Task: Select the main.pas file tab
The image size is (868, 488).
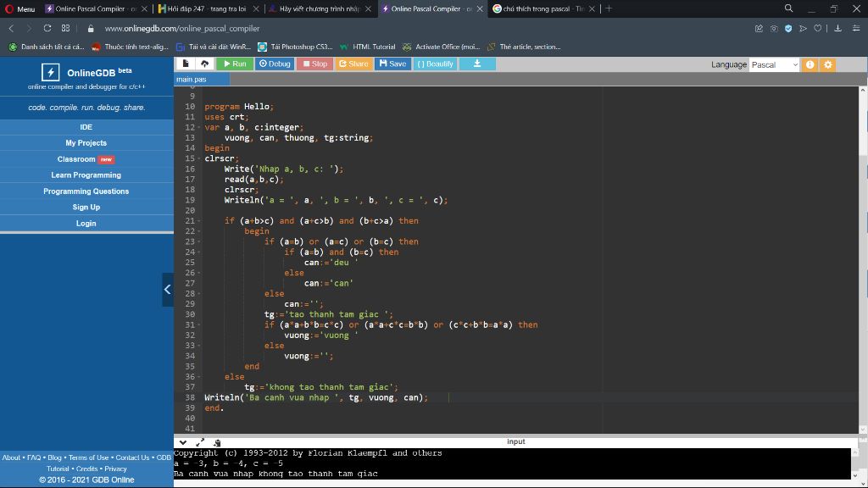Action: (202, 79)
